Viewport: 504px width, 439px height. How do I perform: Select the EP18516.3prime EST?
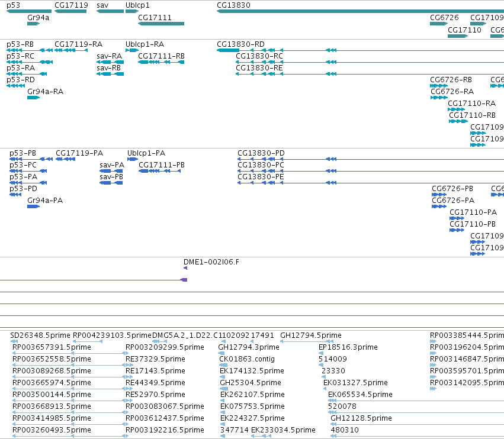[321, 353]
